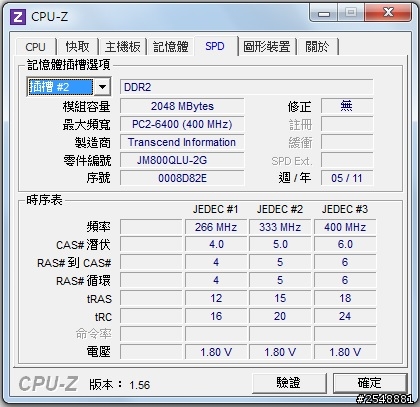Click the JEDEC #3 1.80 V voltage cell
420x407 pixels.
pyautogui.click(x=345, y=352)
